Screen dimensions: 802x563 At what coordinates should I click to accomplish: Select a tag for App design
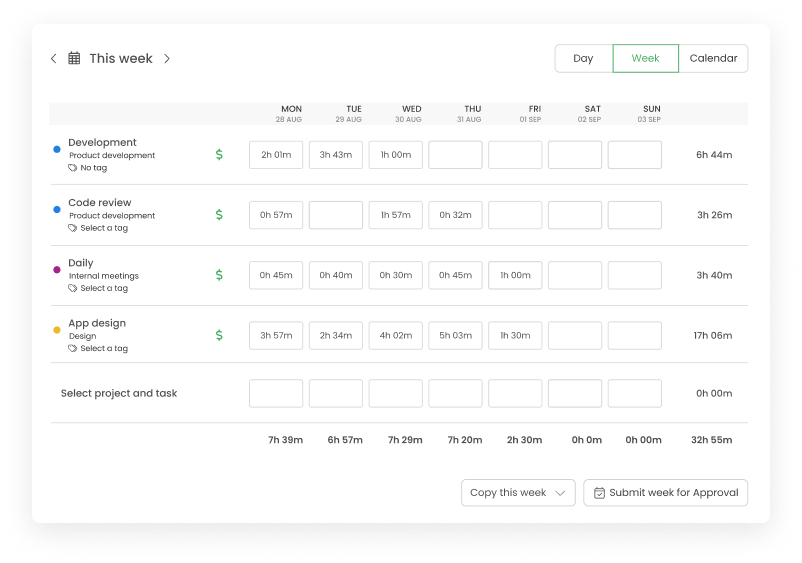(104, 348)
